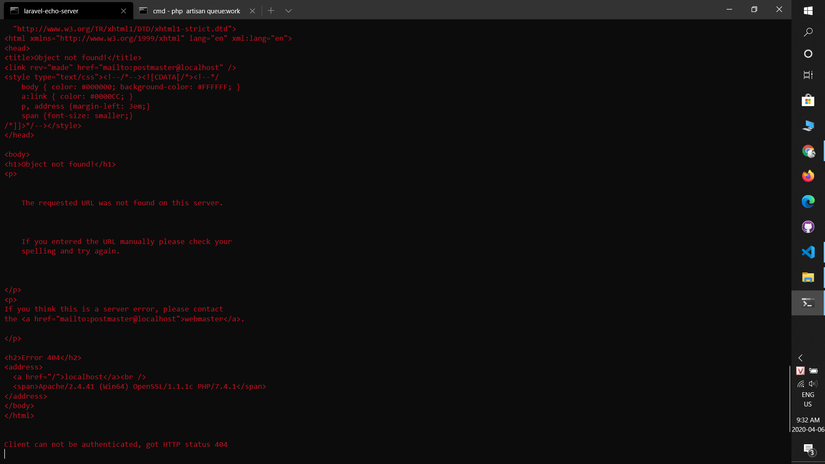Click the '<style type="text/css">' line
The image size is (825, 464).
pos(112,77)
